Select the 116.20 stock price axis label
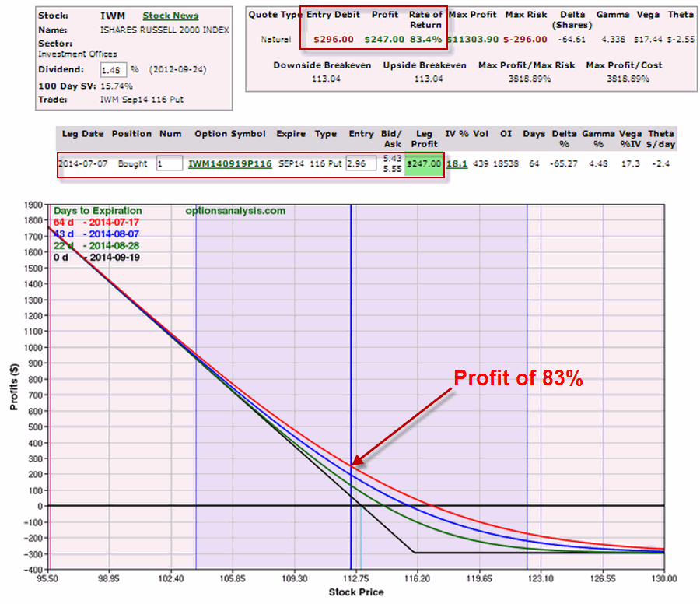Screen dimensions: 700x604 [x=418, y=579]
